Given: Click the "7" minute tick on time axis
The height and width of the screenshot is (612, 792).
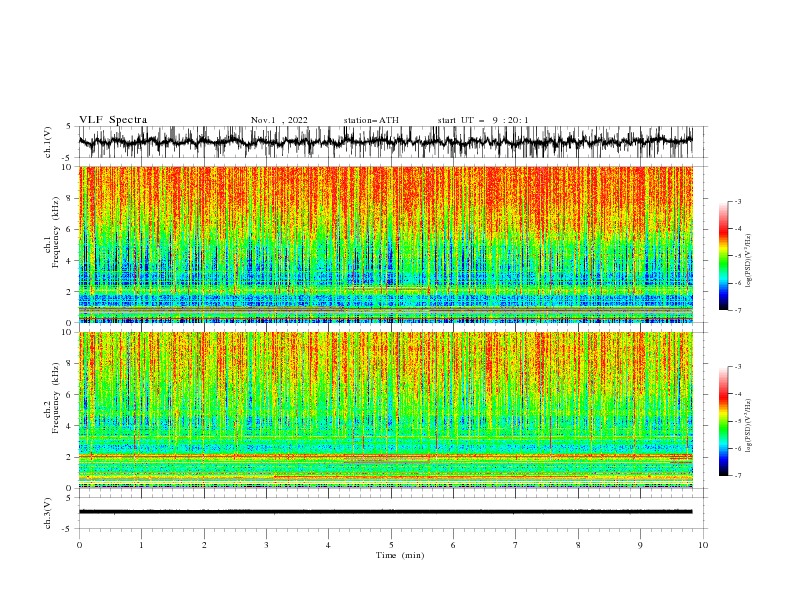Looking at the screenshot, I should (x=515, y=545).
